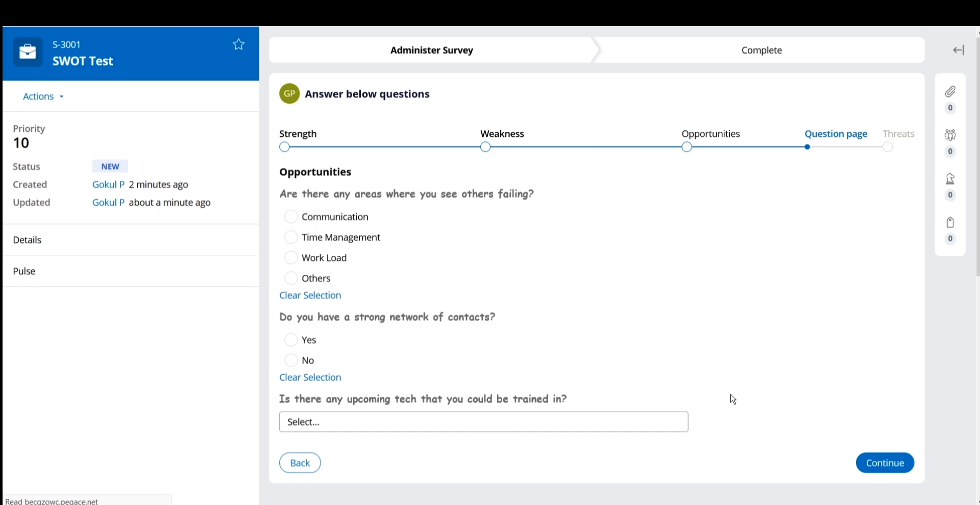Screen dimensions: 980x505
Task: Click the NEW status badge
Action: (x=110, y=166)
